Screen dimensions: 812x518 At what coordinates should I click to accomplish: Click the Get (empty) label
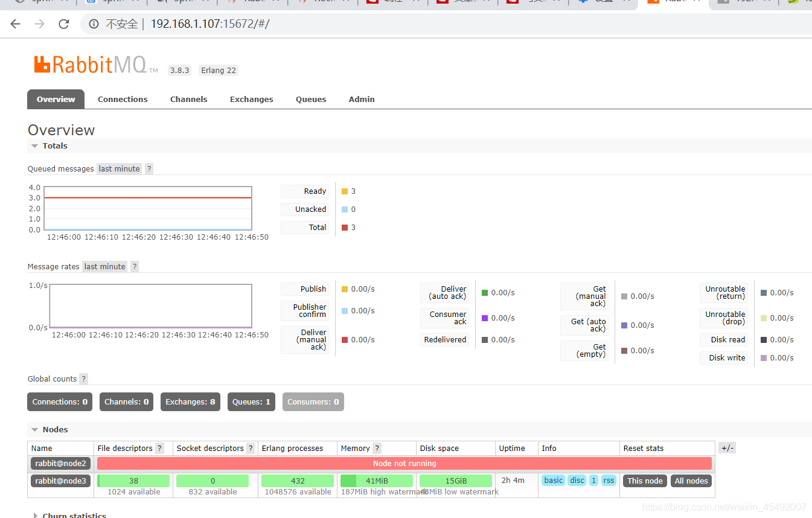pyautogui.click(x=584, y=351)
